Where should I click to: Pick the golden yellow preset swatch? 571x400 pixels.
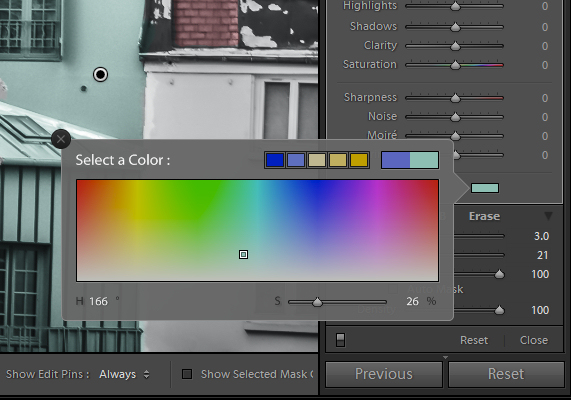(359, 160)
